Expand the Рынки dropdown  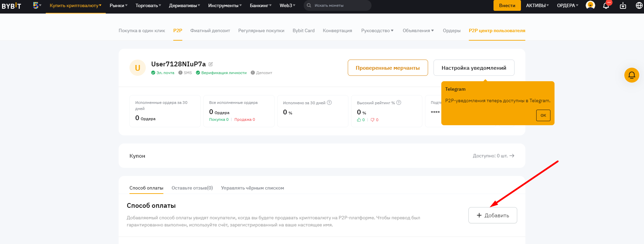[119, 5]
